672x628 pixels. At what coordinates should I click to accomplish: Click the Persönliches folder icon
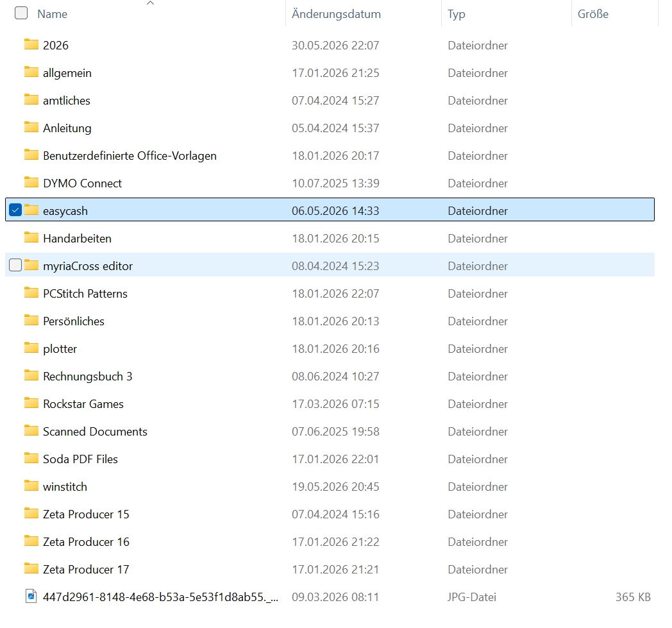pos(31,320)
